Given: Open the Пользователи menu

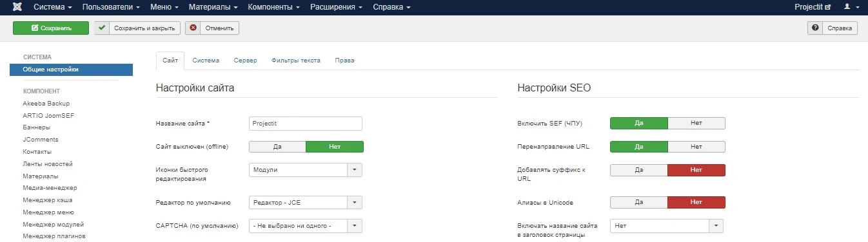Looking at the screenshot, I should [x=112, y=7].
